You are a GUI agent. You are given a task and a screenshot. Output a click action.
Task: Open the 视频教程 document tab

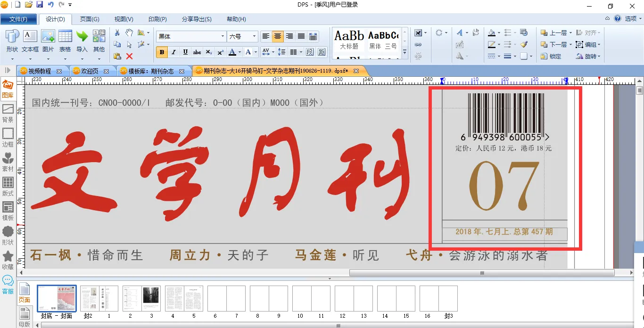(x=40, y=71)
